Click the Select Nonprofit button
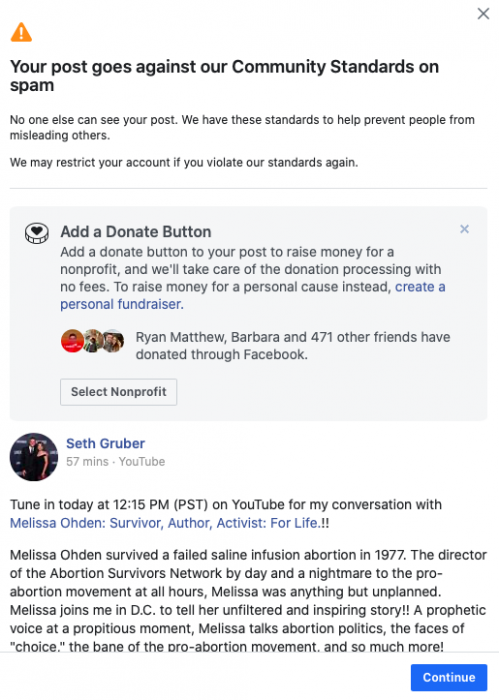The height and width of the screenshot is (700, 499). [118, 392]
